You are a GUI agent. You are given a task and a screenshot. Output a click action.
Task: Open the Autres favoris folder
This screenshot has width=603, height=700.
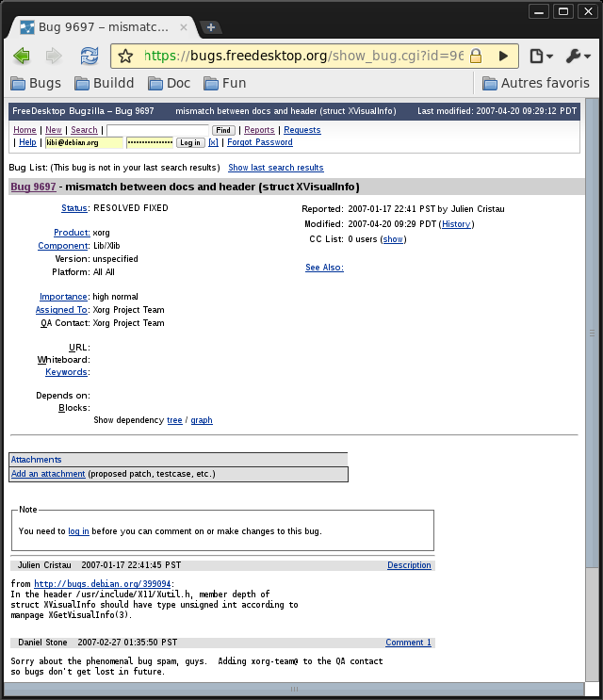(535, 83)
